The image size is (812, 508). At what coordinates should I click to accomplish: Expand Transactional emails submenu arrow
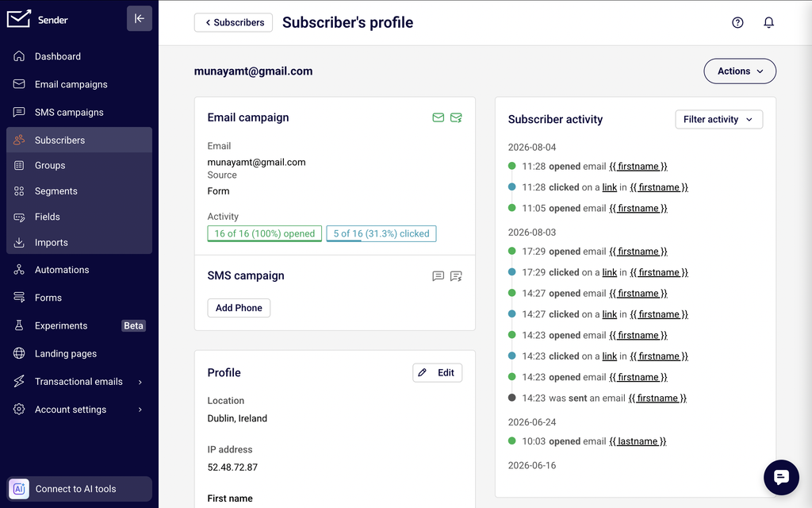pos(140,382)
